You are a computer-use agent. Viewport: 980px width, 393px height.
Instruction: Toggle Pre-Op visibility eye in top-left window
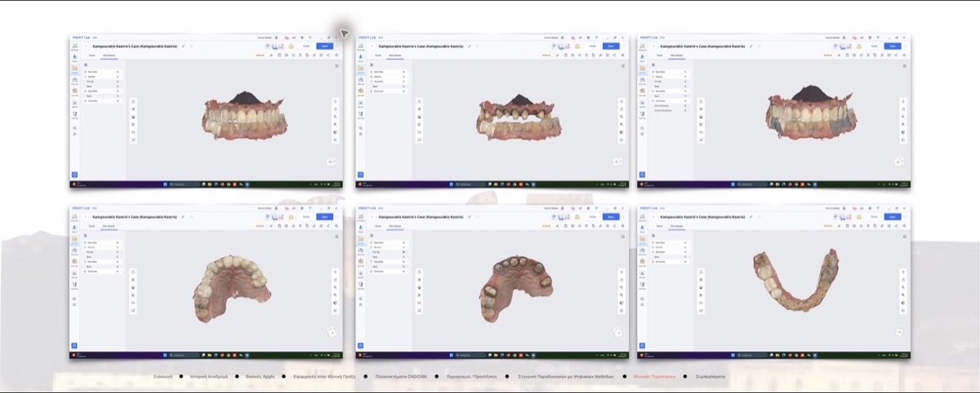[118, 82]
